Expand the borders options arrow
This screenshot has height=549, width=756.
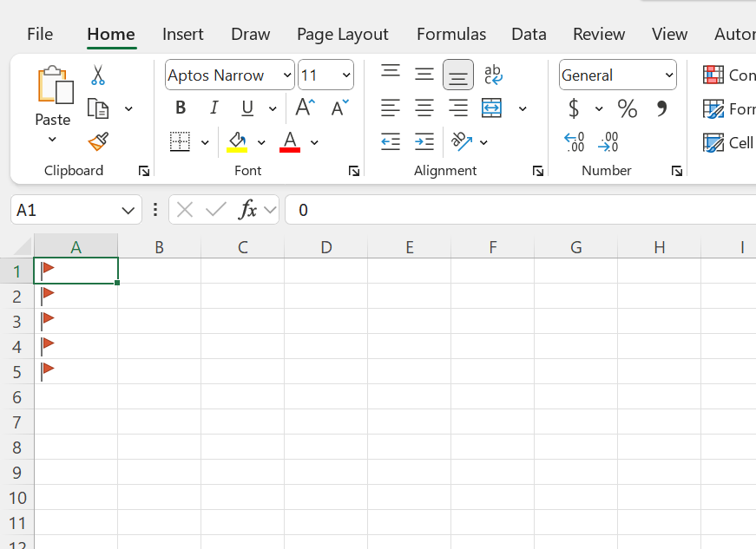205,142
